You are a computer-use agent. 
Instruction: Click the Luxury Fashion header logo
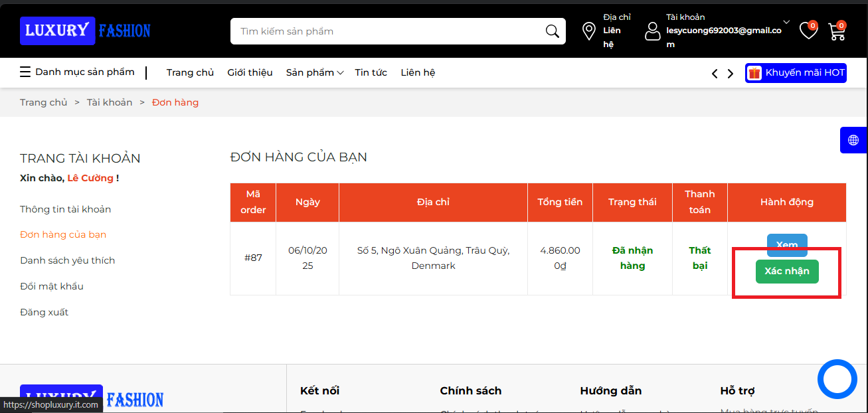[x=85, y=31]
